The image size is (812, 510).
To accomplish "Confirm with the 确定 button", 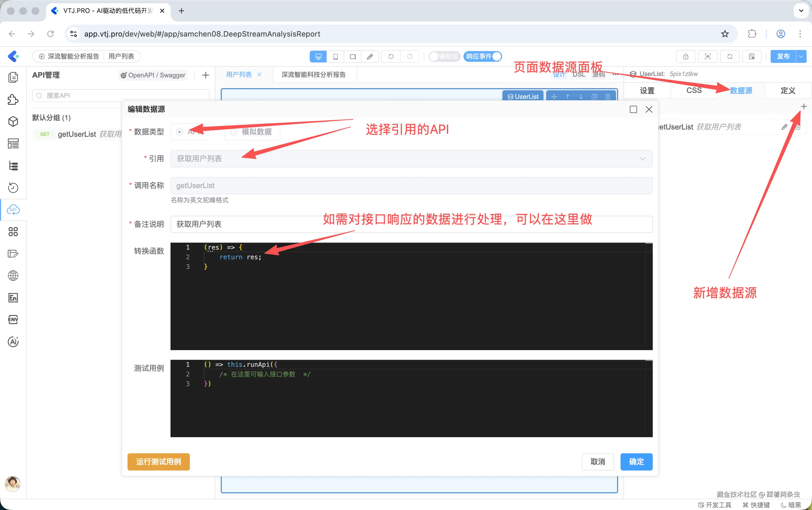I will coord(636,461).
